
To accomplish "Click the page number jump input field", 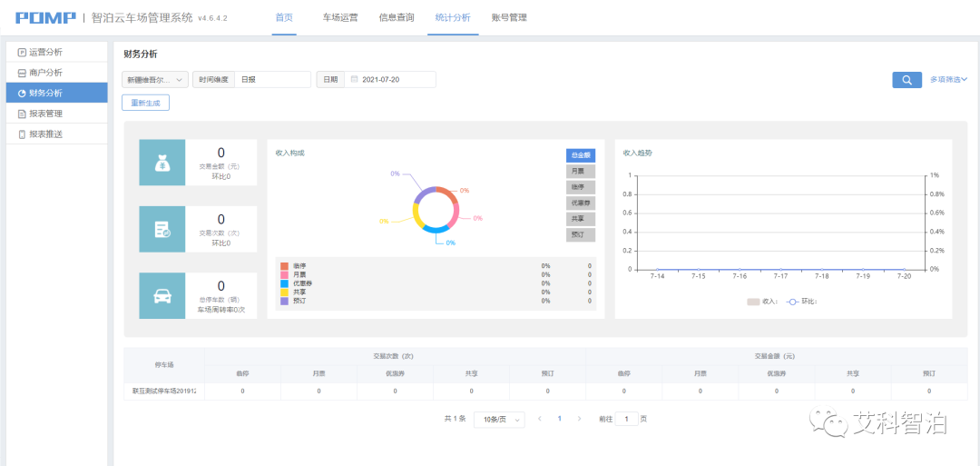I will [x=626, y=420].
